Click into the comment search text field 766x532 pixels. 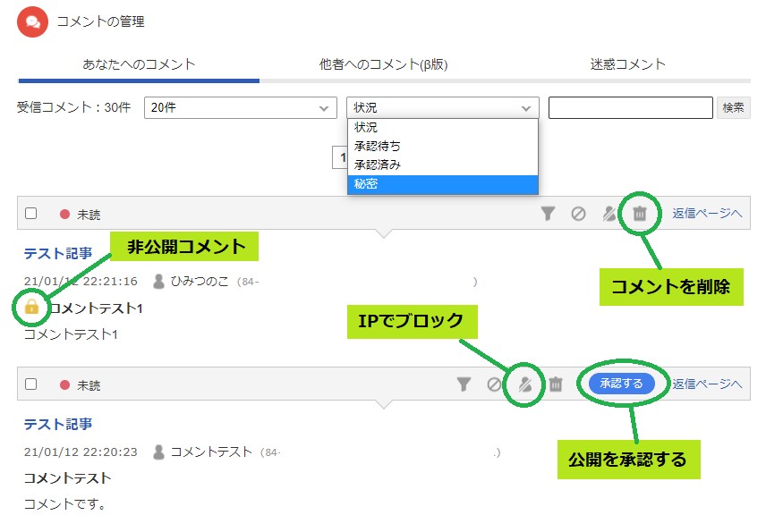(x=630, y=108)
